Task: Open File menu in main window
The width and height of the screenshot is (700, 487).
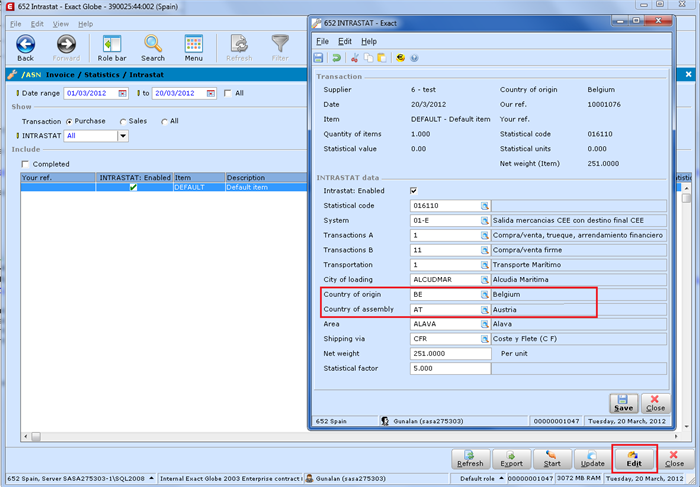Action: click(16, 24)
